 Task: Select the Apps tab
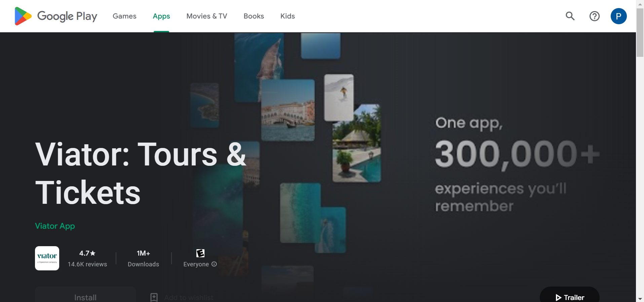[x=161, y=16]
